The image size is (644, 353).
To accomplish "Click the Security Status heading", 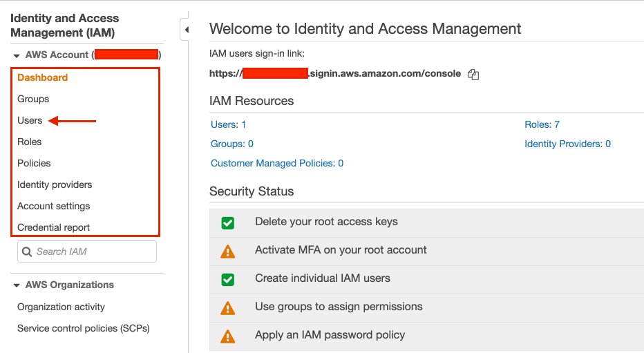I will [x=252, y=191].
